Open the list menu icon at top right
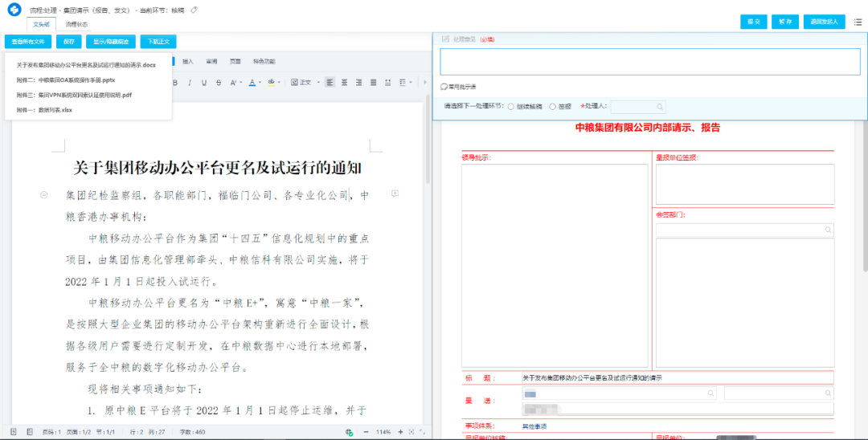 pyautogui.click(x=858, y=22)
